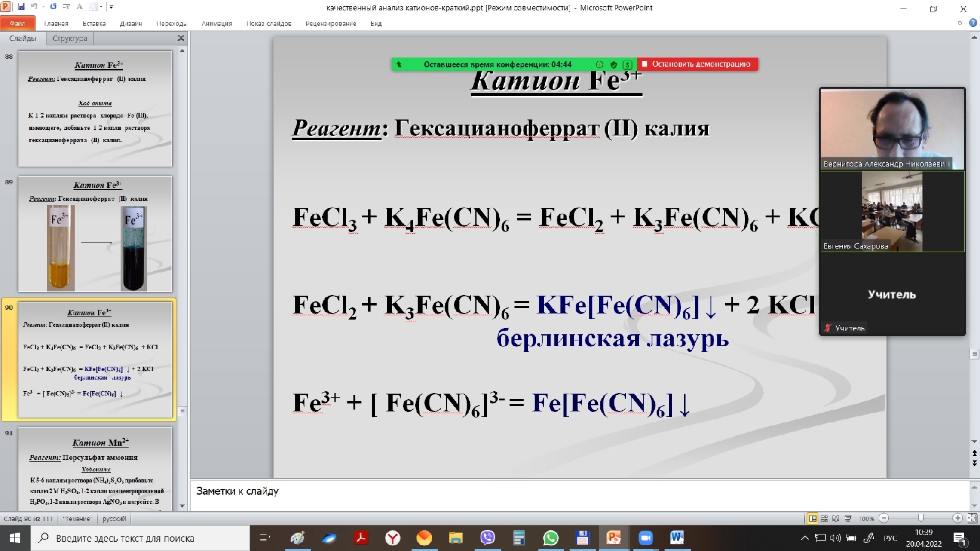Open the Undo history dropdown arrow
The height and width of the screenshot is (551, 980).
coord(43,7)
